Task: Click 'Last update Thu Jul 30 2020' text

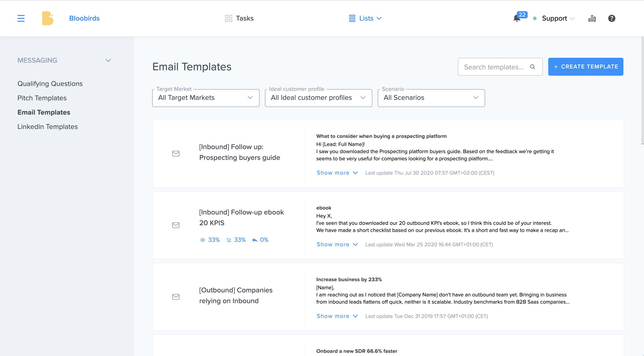Action: (x=430, y=173)
